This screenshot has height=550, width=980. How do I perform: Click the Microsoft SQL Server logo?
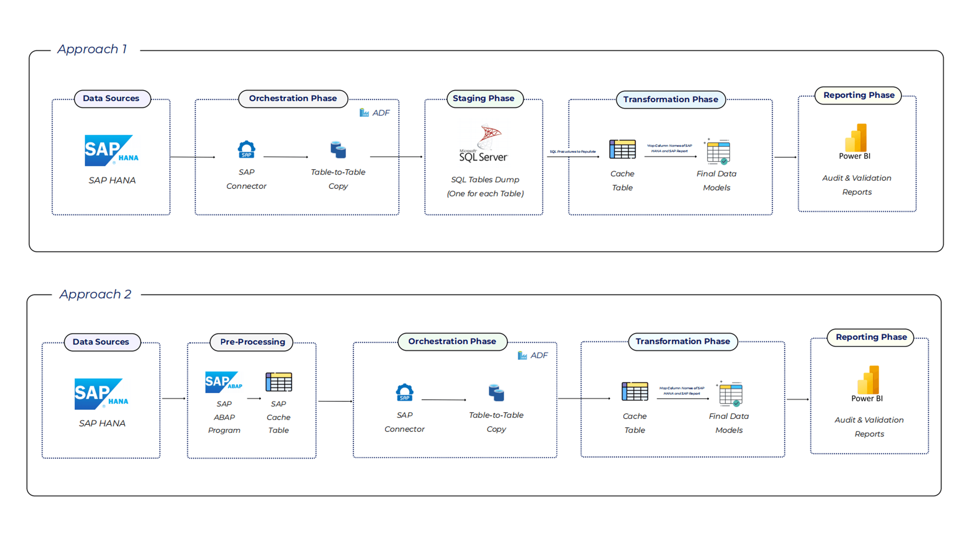[484, 143]
